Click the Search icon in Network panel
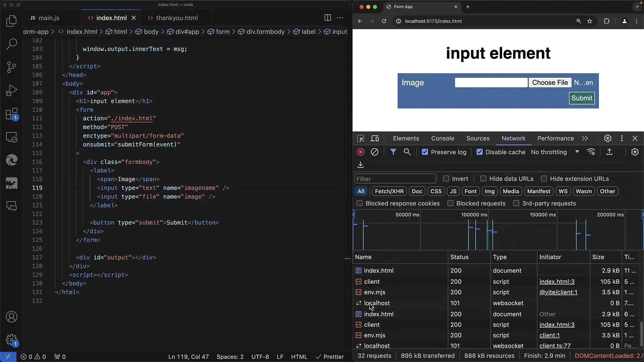Screen dimensions: 644x362 (x=407, y=152)
